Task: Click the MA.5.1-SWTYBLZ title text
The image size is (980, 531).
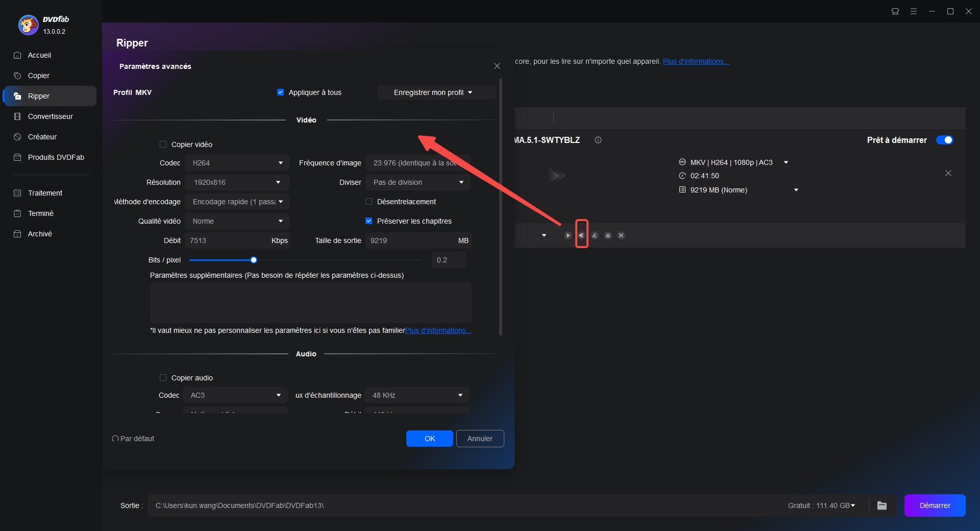Action: [x=547, y=140]
